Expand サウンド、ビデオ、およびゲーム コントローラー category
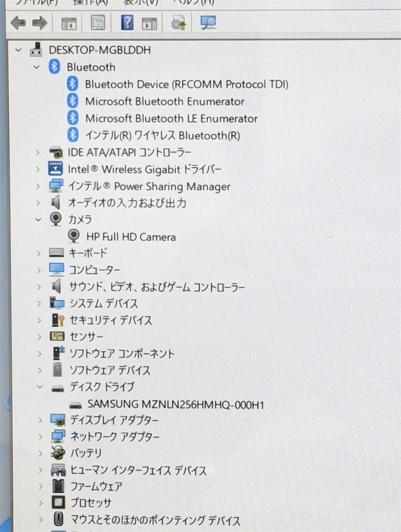401x532 pixels. click(x=39, y=287)
